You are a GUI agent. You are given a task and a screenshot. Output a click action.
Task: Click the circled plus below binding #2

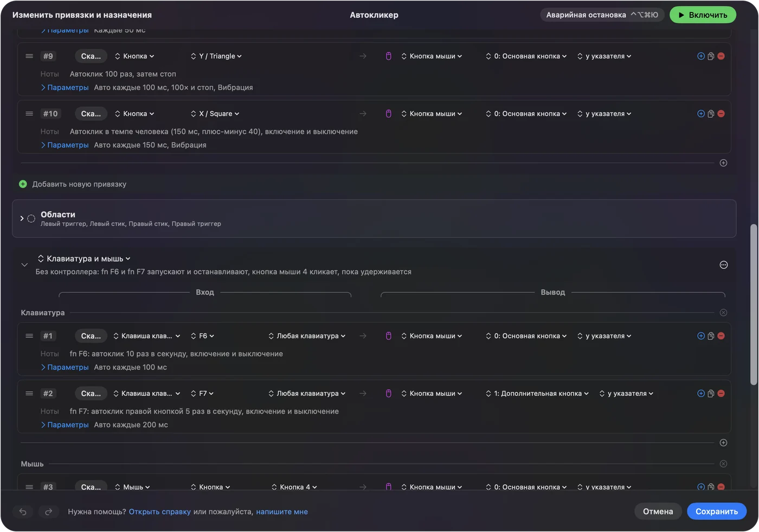point(723,443)
